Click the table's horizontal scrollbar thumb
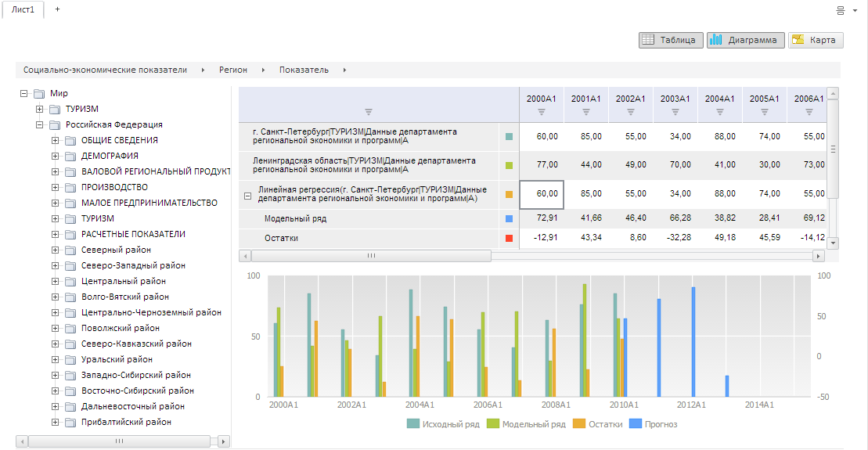This screenshot has width=868, height=450. click(371, 256)
